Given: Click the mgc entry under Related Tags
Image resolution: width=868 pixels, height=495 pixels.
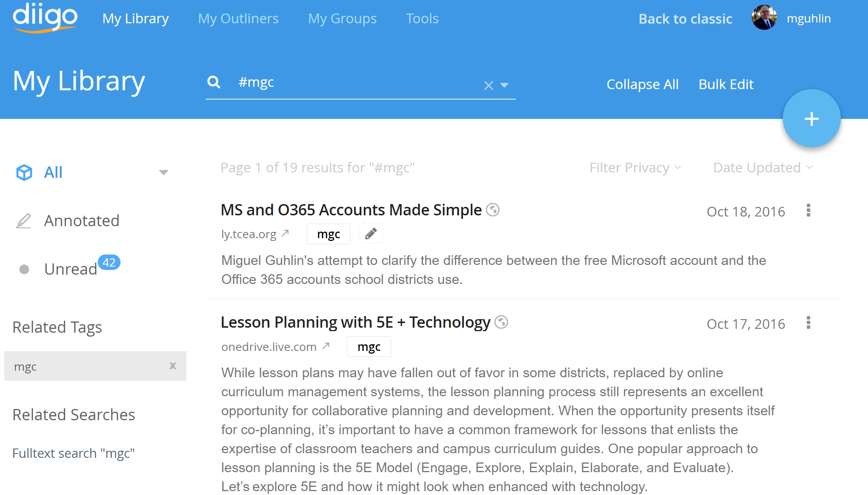Looking at the screenshot, I should (x=95, y=366).
